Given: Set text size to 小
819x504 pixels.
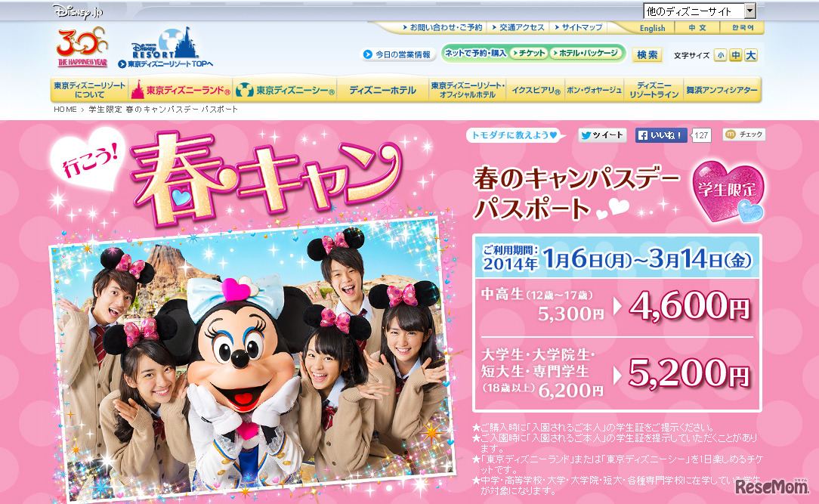Looking at the screenshot, I should [x=721, y=55].
